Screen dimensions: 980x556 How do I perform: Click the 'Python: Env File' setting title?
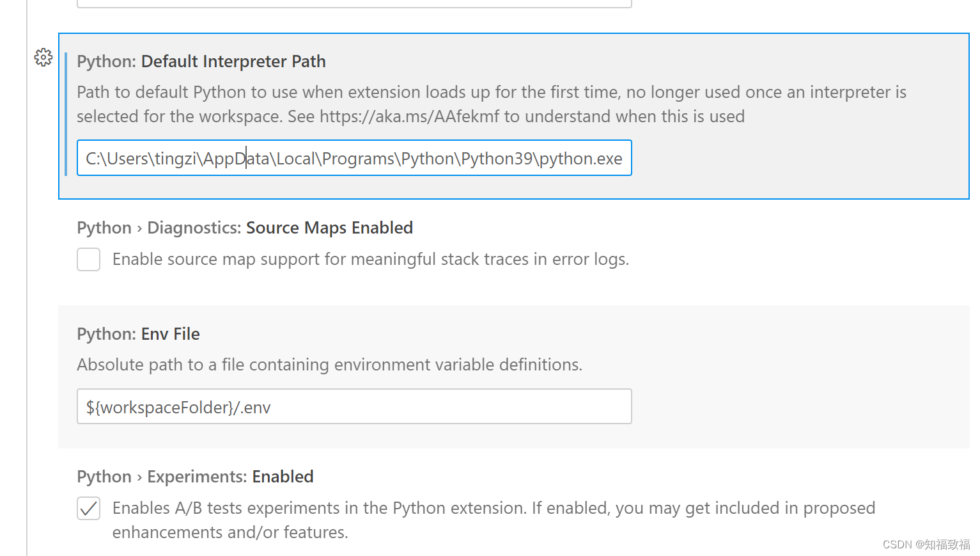[x=138, y=334]
